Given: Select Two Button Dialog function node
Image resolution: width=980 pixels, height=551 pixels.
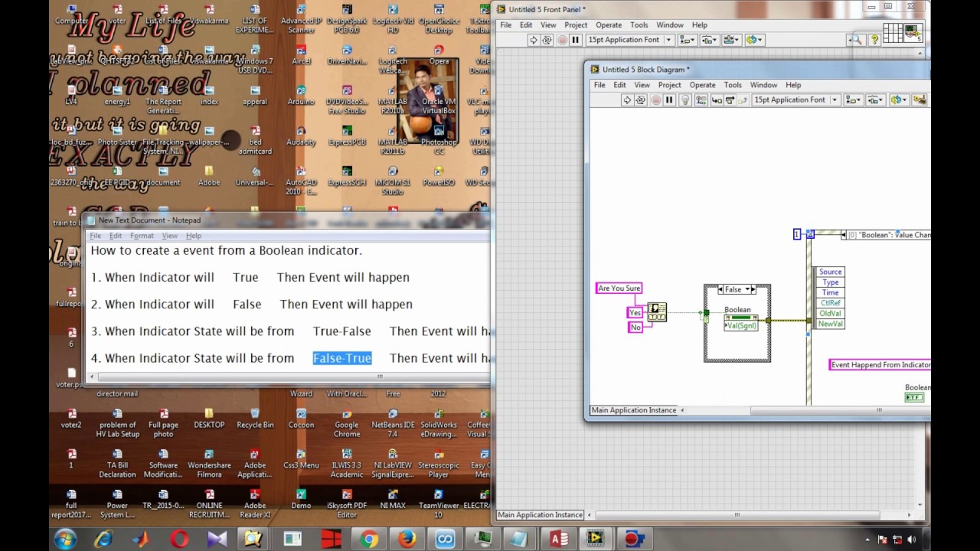Looking at the screenshot, I should (x=657, y=311).
